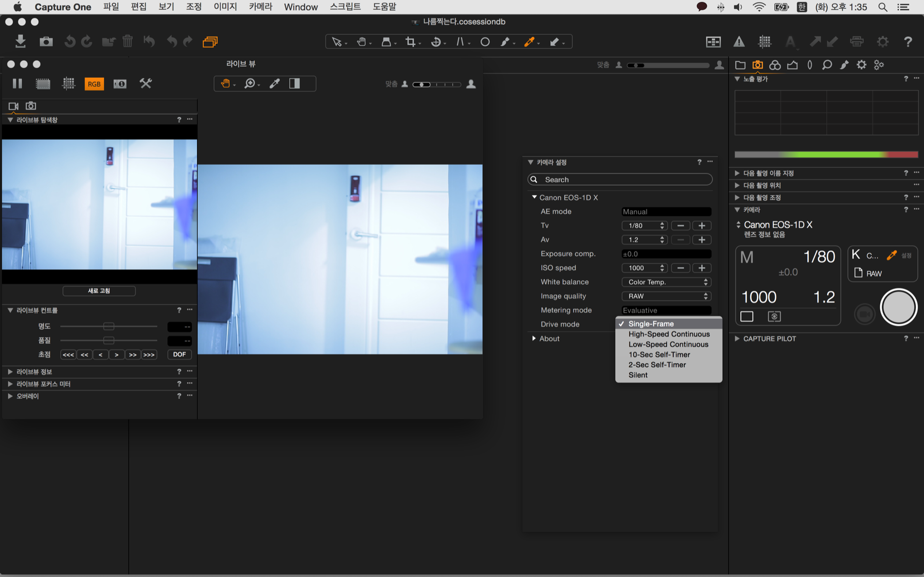Select the Pan hand tool in main toolbar
The width and height of the screenshot is (924, 577).
coord(361,42)
